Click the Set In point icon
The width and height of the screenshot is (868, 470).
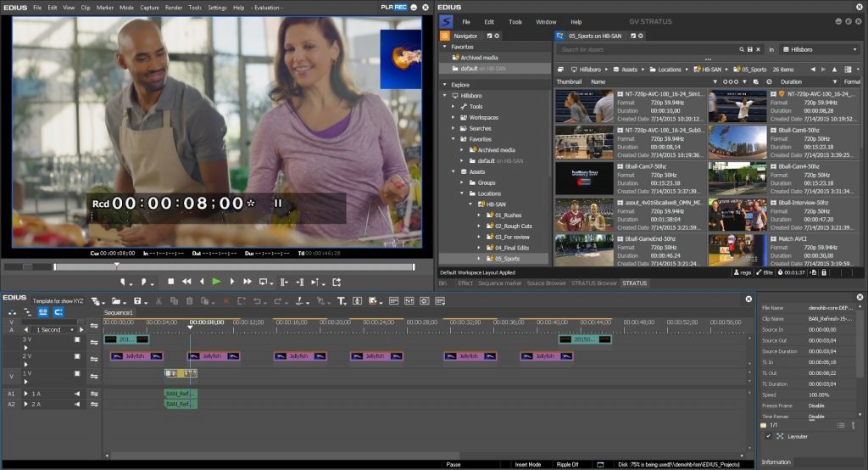(x=123, y=283)
